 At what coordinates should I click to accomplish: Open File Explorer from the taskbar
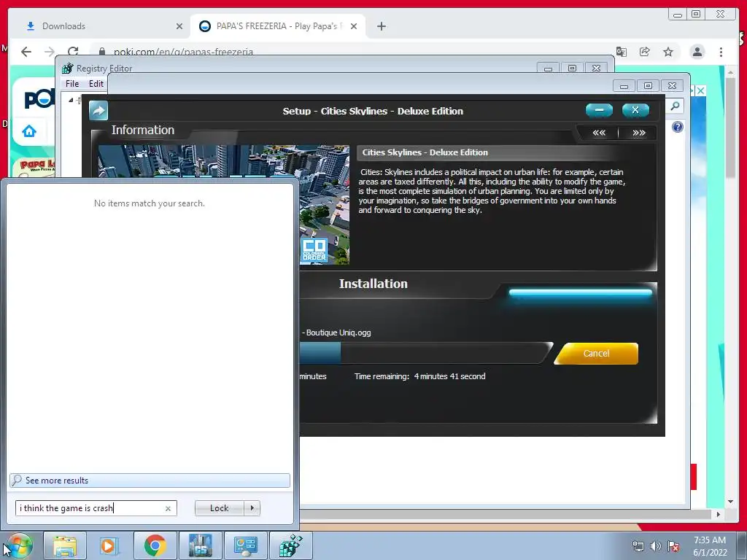point(65,545)
